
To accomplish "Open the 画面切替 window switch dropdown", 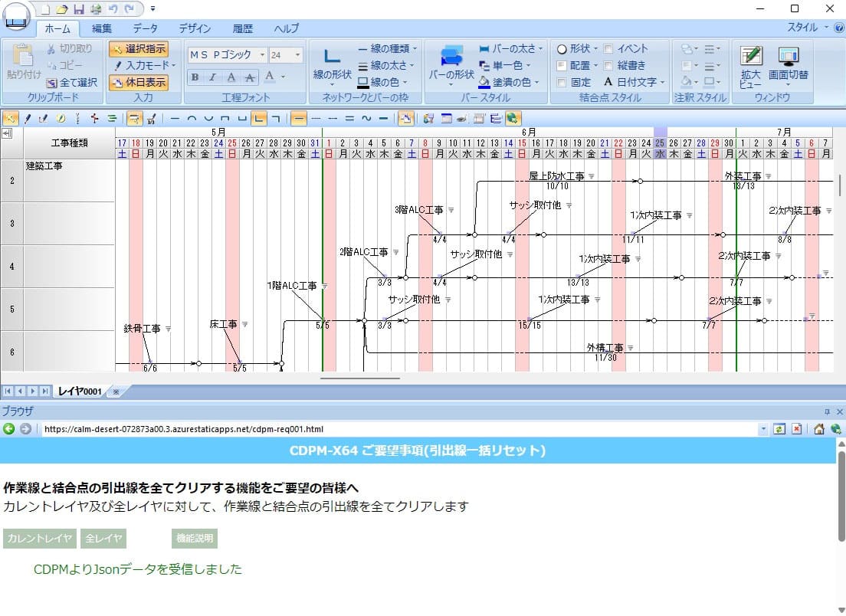I will pos(789,67).
